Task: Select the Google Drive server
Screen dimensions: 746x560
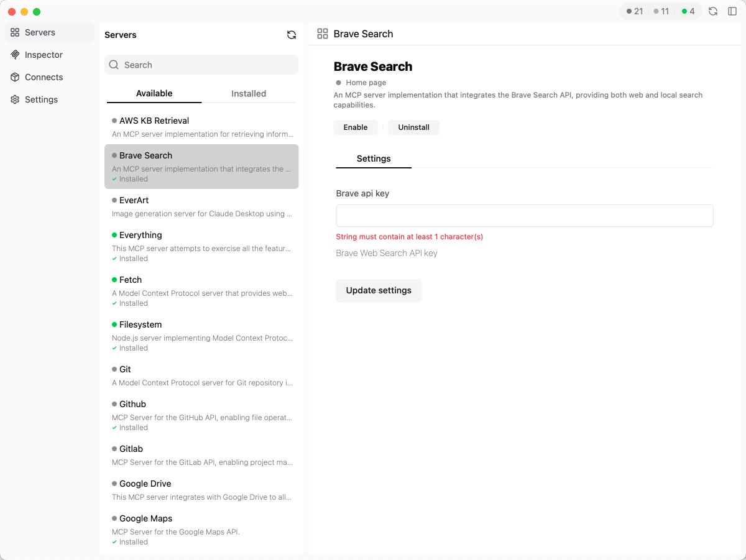Action: (201, 490)
